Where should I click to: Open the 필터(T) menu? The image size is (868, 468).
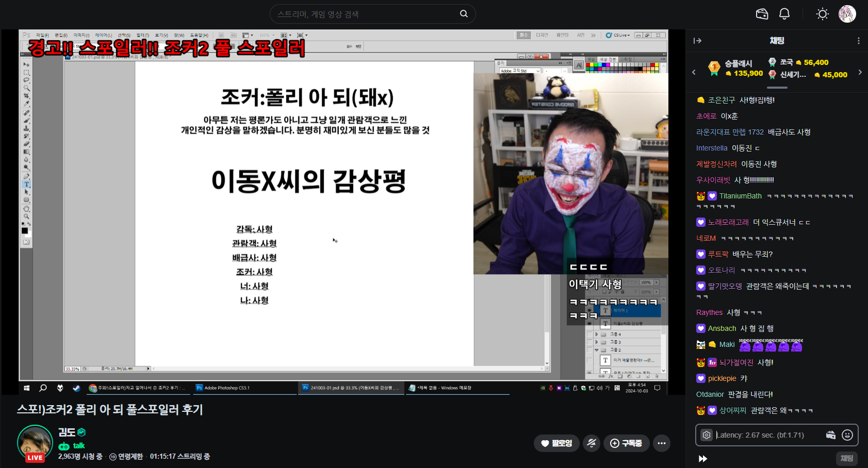(143, 36)
